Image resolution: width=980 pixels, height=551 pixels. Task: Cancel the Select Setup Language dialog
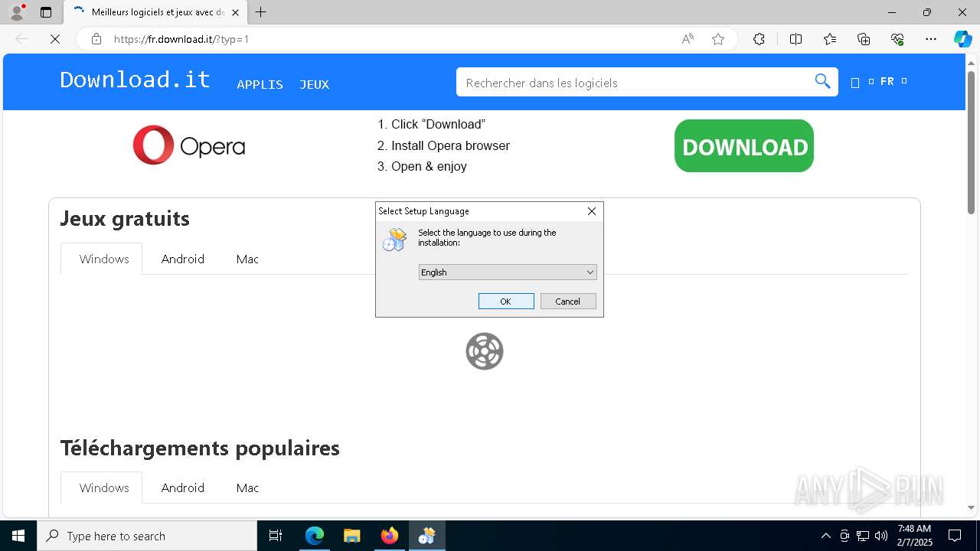pyautogui.click(x=568, y=302)
